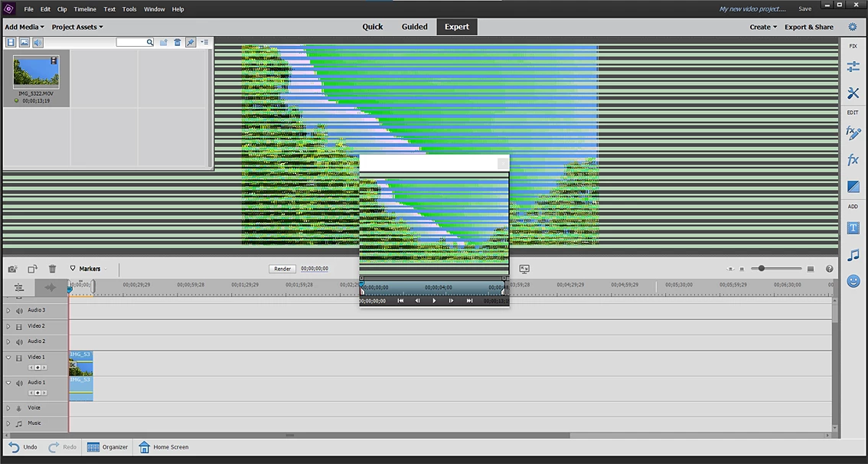Click the rotate clip icon in timeline toolbar
This screenshot has height=464, width=868.
coord(33,269)
